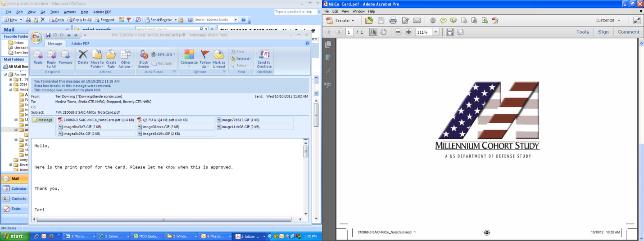644x241 pixels.
Task: Click the Reply icon in message ribbon
Action: tap(38, 58)
